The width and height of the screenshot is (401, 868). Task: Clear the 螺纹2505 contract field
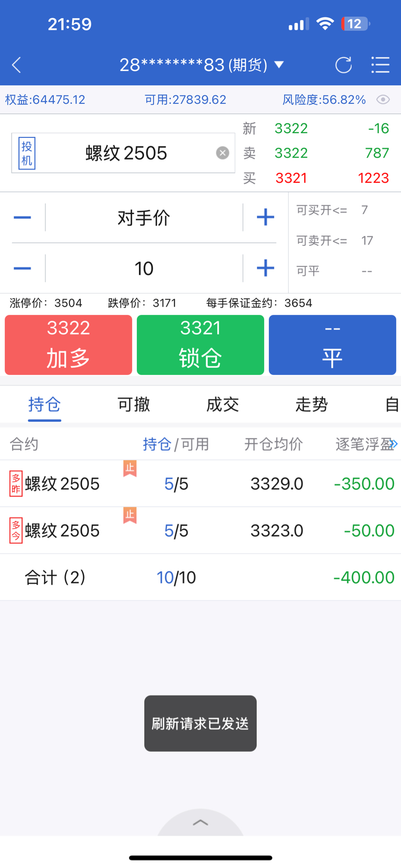(222, 153)
